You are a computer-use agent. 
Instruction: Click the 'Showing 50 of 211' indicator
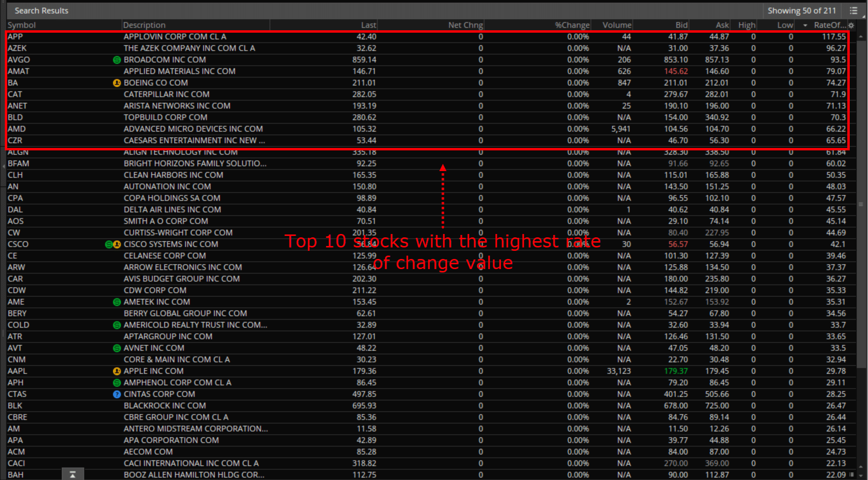point(802,11)
